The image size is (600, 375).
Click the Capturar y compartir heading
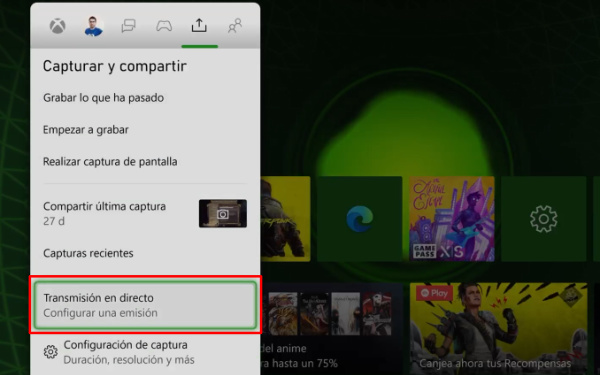(115, 66)
